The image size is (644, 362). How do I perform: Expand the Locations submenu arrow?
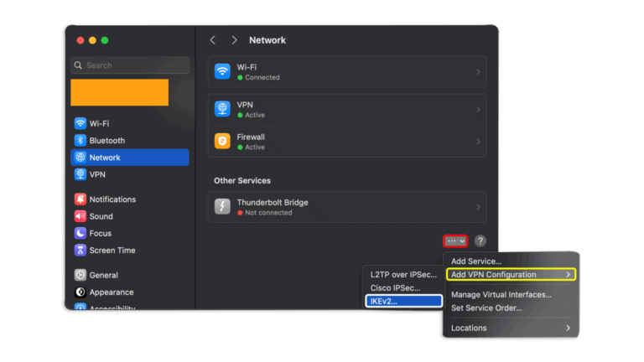click(568, 328)
